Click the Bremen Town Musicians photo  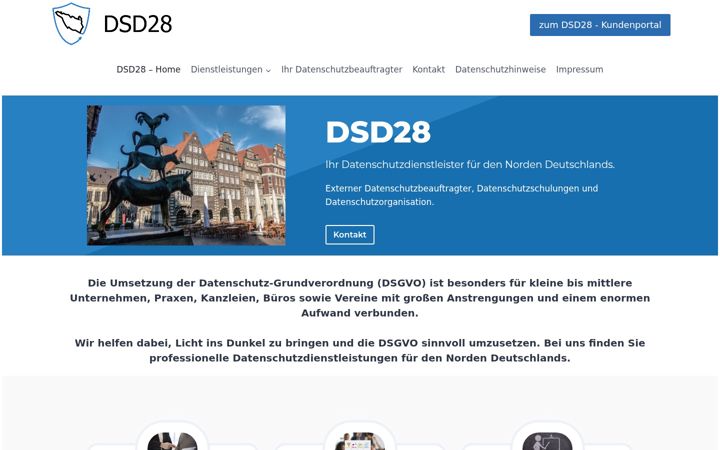186,175
